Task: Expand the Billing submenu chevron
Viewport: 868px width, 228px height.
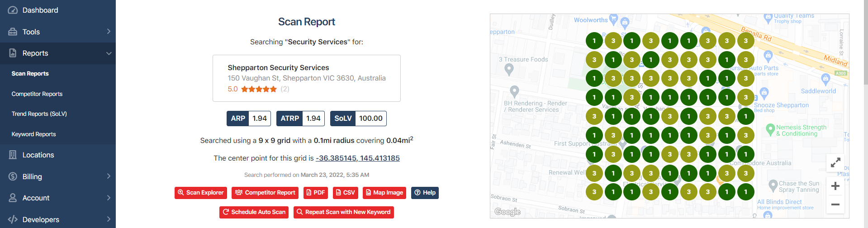Action: click(109, 176)
